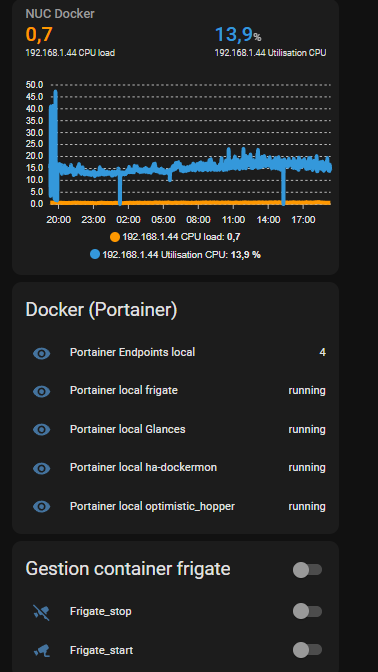Open the orange 0,7 CPU load value
The width and height of the screenshot is (378, 672).
click(x=39, y=35)
